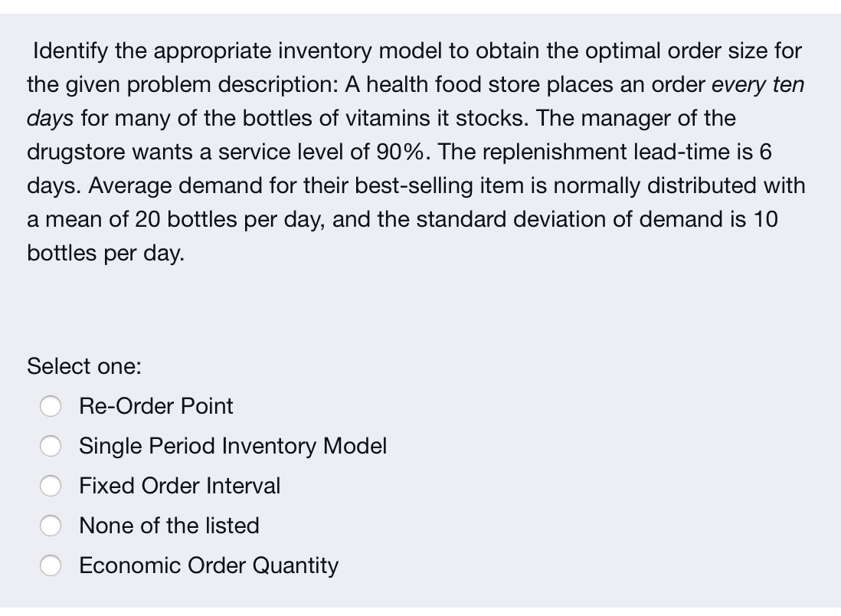Click the radio circle next to Fixed Order Interval

[x=51, y=487]
